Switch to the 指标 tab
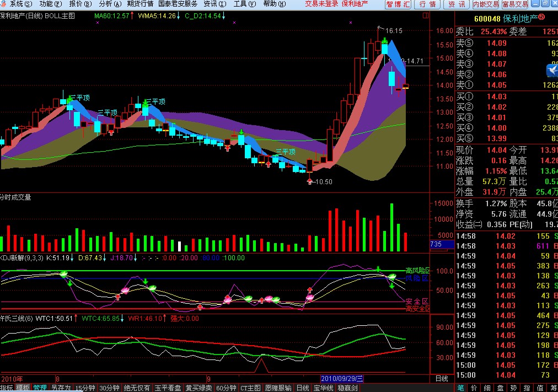Viewport: 558px width, 392px height. [x=7, y=388]
